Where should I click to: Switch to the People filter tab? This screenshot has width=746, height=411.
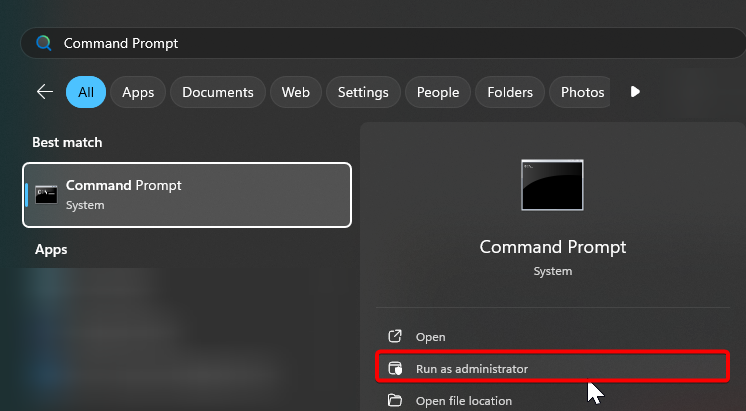[438, 92]
